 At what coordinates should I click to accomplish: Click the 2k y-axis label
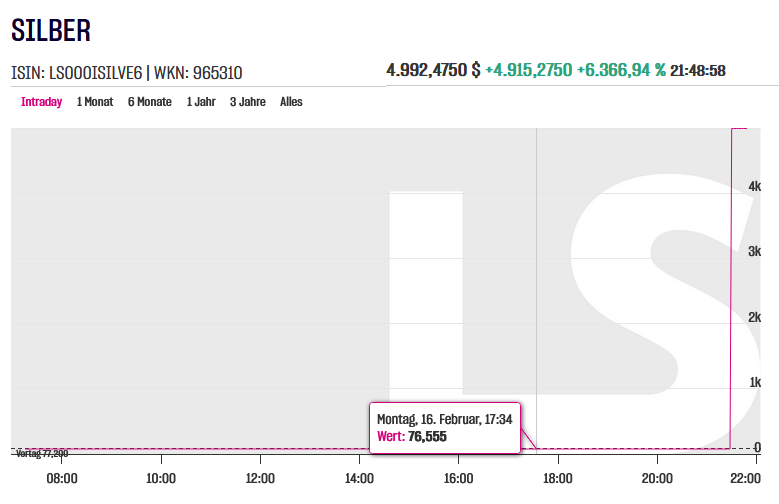coord(754,317)
